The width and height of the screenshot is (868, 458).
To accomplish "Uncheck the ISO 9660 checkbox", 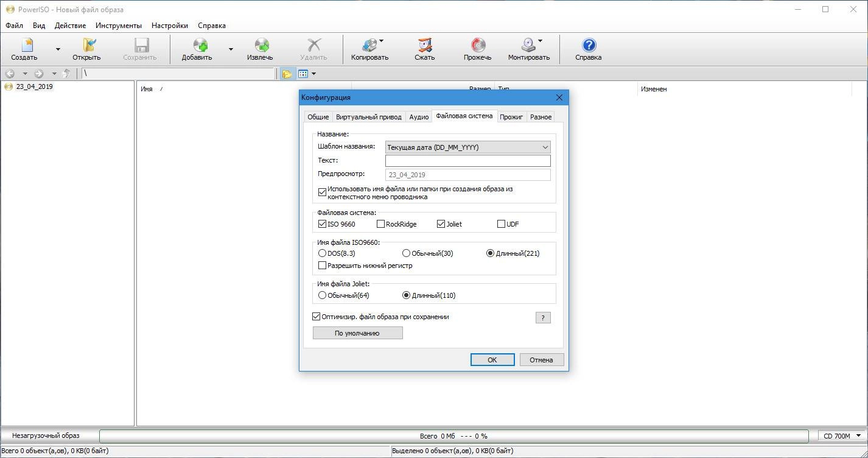I will 323,224.
